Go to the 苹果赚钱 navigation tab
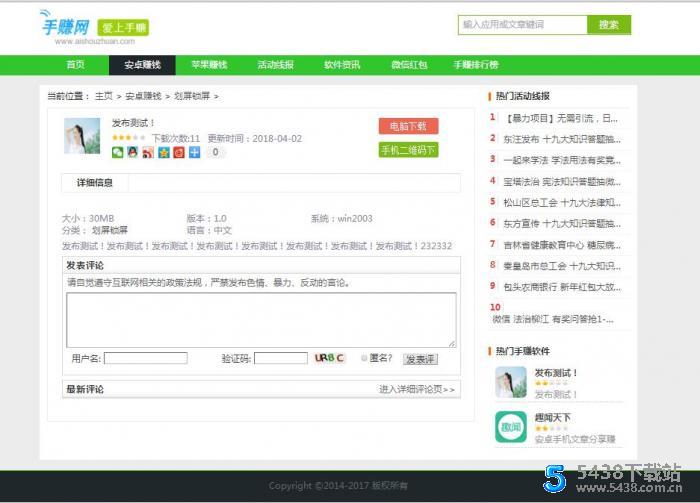Image resolution: width=700 pixels, height=503 pixels. pyautogui.click(x=209, y=65)
